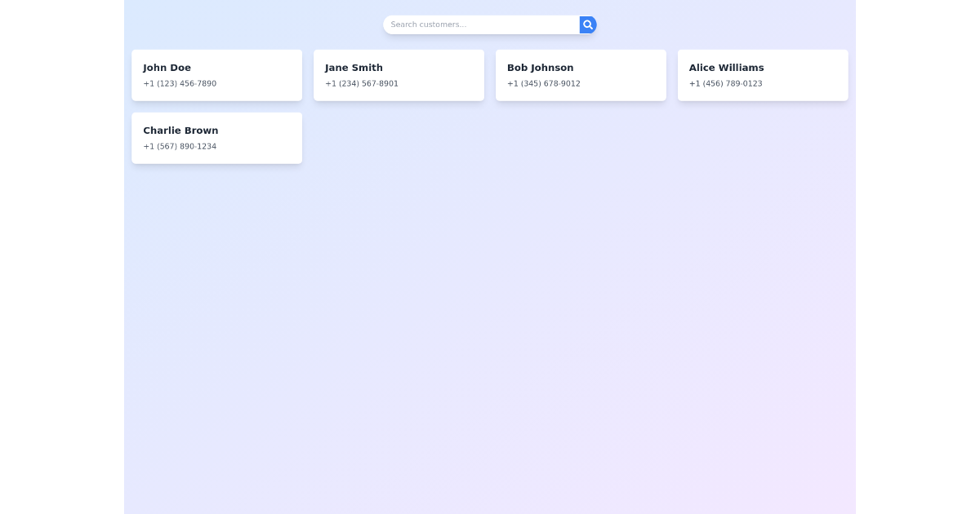Click Bob Johnson's phone number +1 (345) 678-9012
The width and height of the screenshot is (980, 514).
pyautogui.click(x=544, y=83)
